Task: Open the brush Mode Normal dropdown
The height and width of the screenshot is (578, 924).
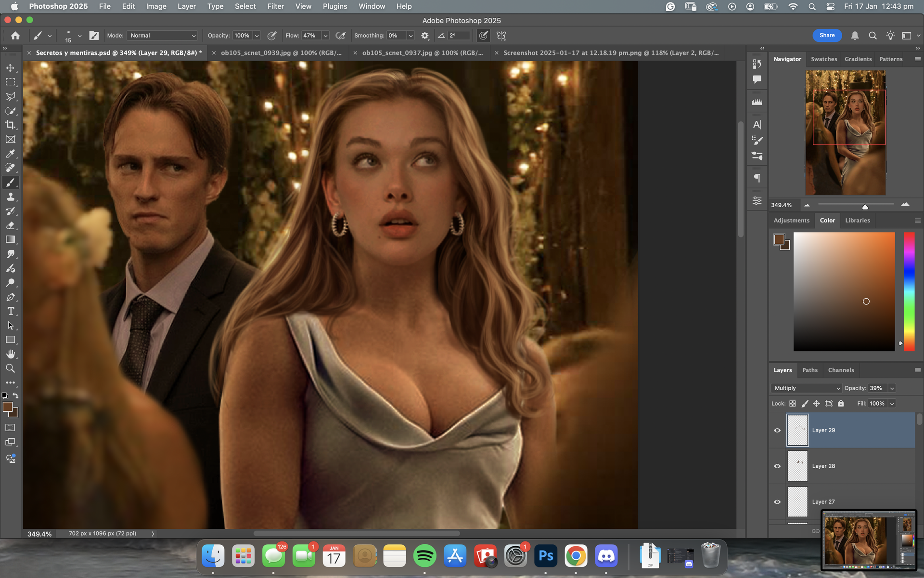Action: tap(163, 36)
